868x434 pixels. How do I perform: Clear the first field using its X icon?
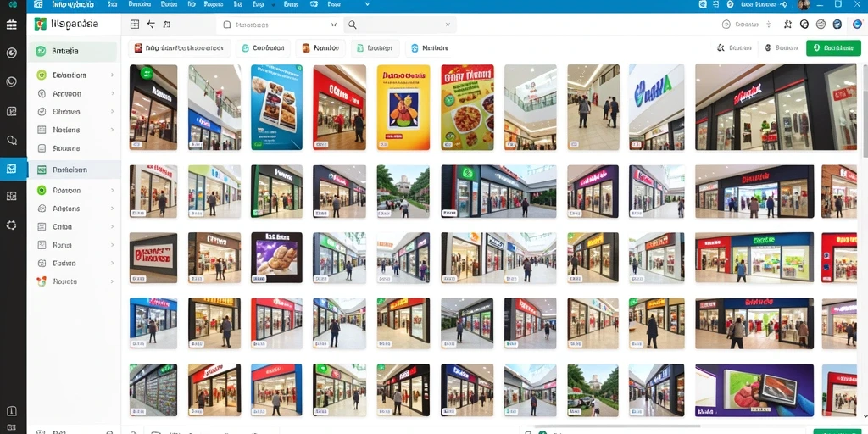click(x=334, y=25)
